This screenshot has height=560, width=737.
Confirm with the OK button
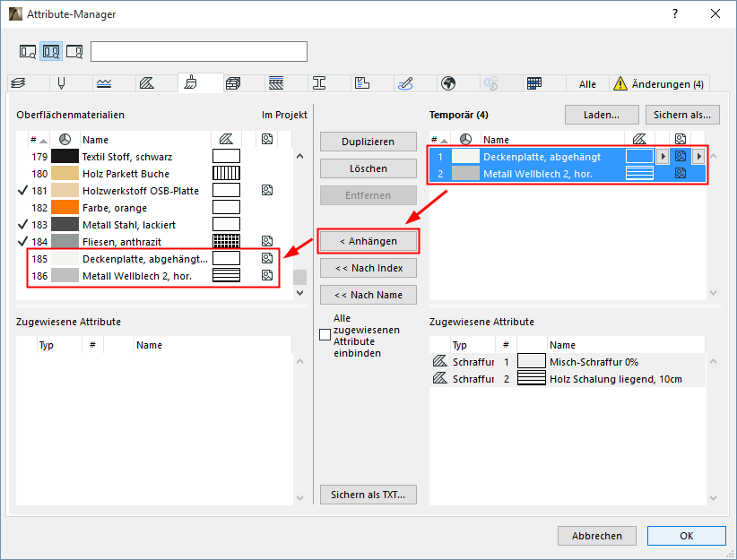[686, 536]
